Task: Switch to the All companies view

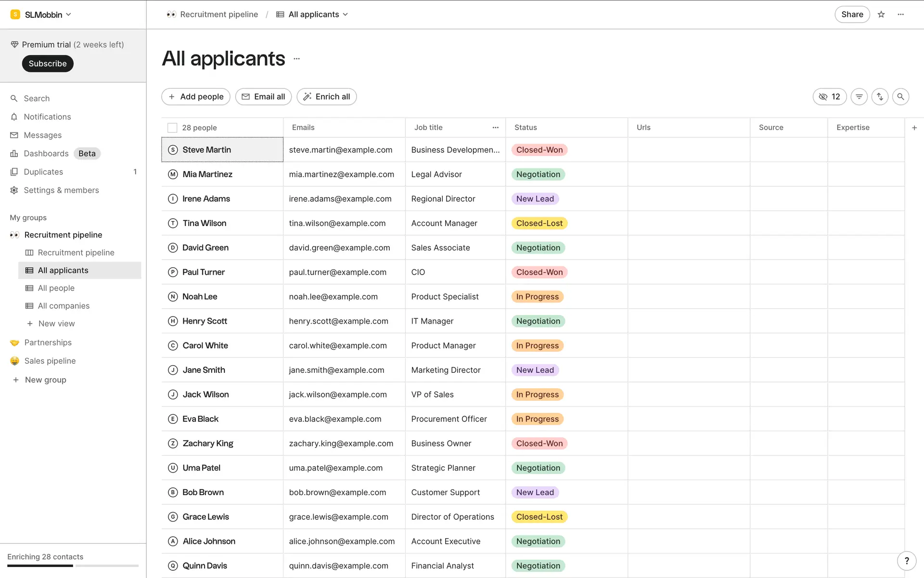Action: [x=64, y=306]
